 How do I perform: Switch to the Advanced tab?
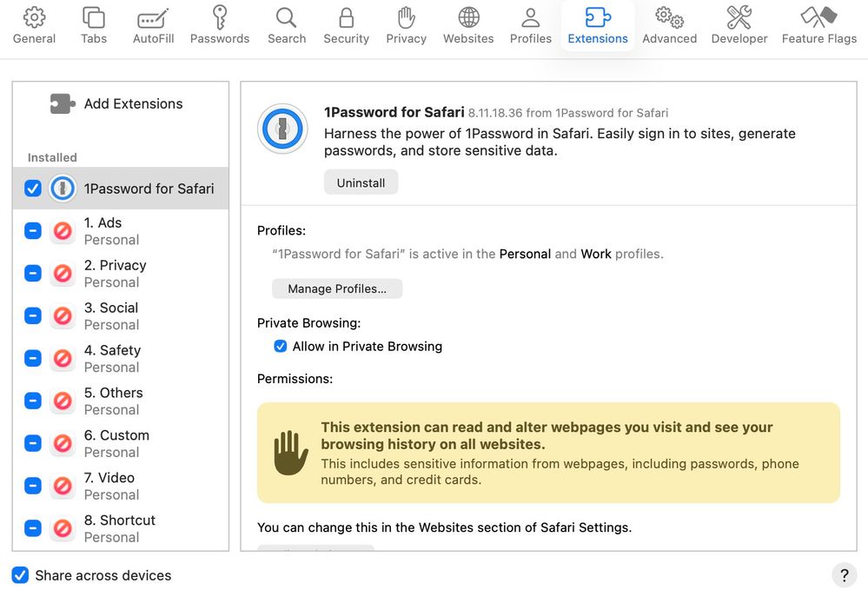(669, 17)
